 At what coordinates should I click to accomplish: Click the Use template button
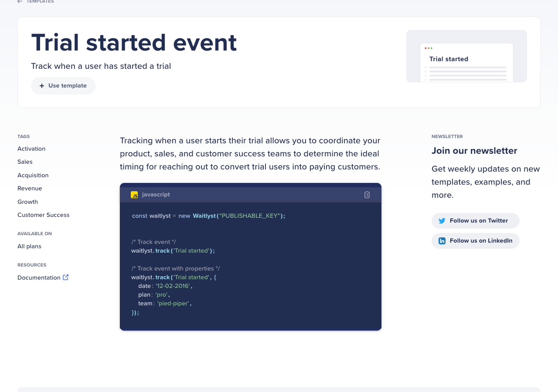pyautogui.click(x=63, y=86)
